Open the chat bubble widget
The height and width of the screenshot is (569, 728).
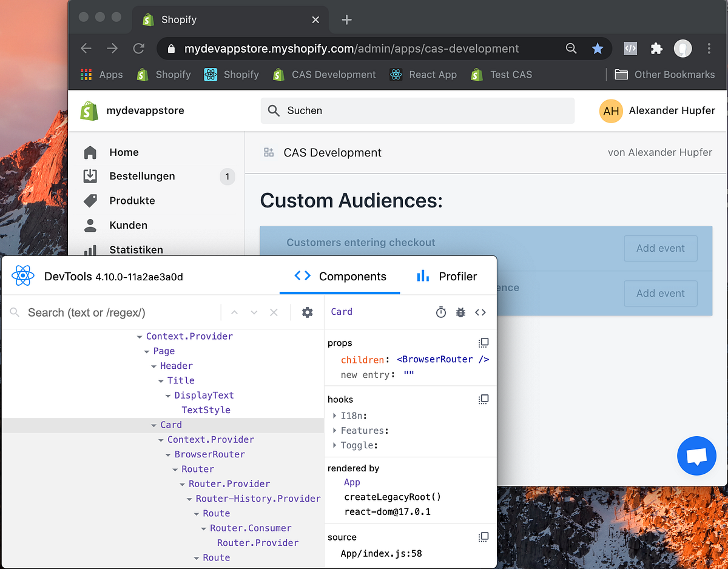pos(696,456)
